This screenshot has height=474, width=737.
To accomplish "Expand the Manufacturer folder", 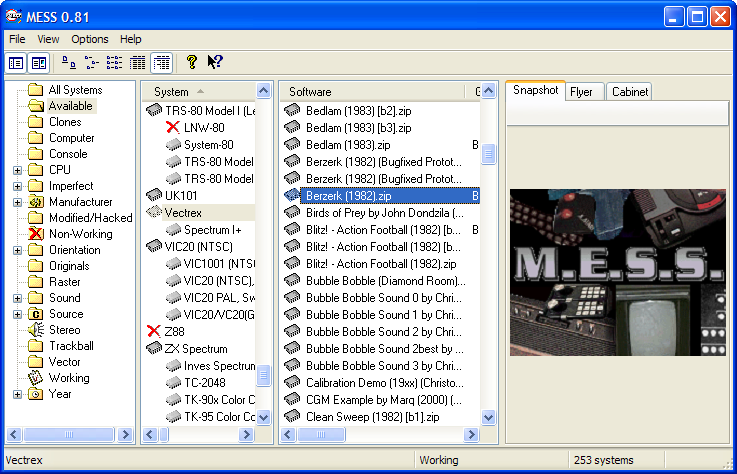I will point(17,202).
